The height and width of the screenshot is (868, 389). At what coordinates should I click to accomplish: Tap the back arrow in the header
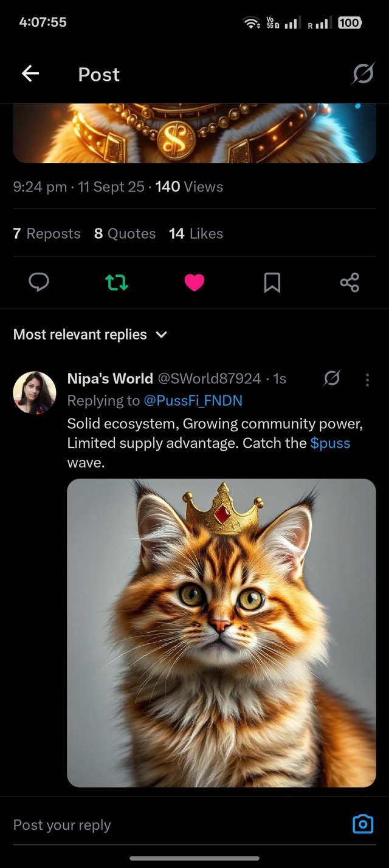(x=30, y=74)
